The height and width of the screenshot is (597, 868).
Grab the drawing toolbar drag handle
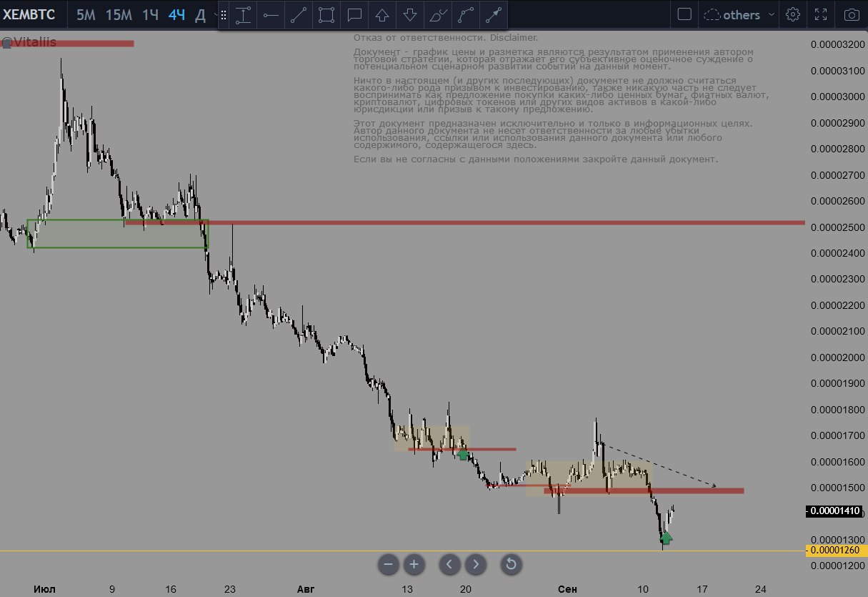pyautogui.click(x=224, y=14)
